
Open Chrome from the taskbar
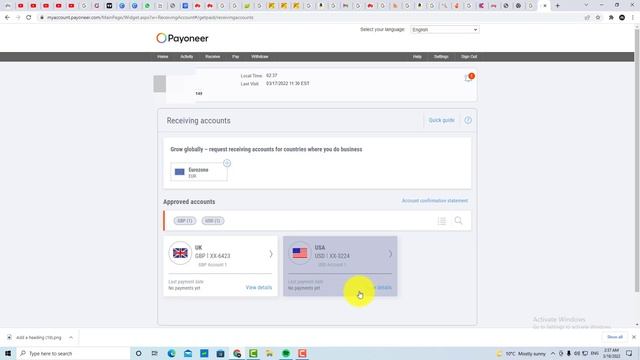pos(237,353)
